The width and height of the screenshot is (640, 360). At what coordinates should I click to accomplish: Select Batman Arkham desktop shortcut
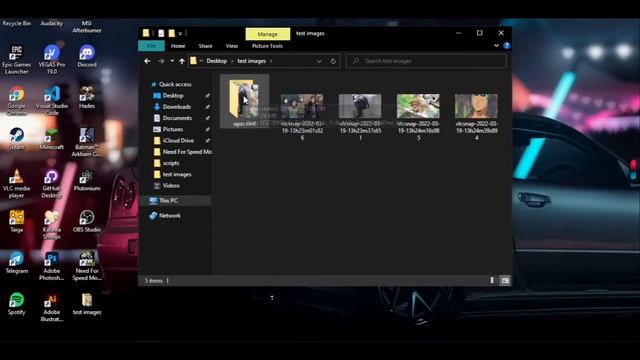87,142
